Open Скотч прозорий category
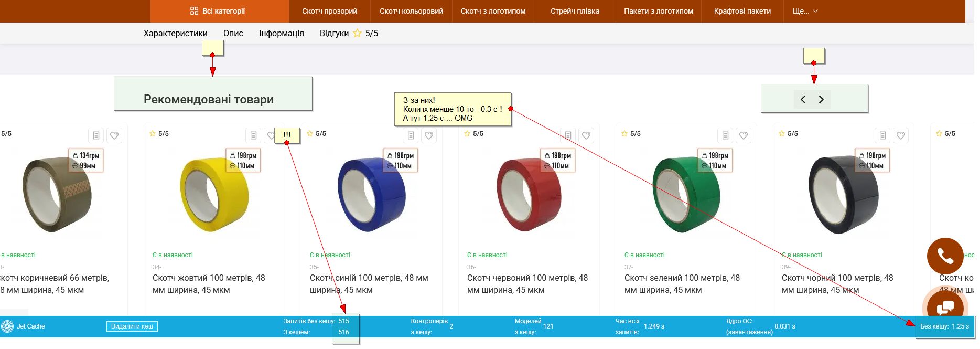Screen dimensions: 980x349 [330, 11]
